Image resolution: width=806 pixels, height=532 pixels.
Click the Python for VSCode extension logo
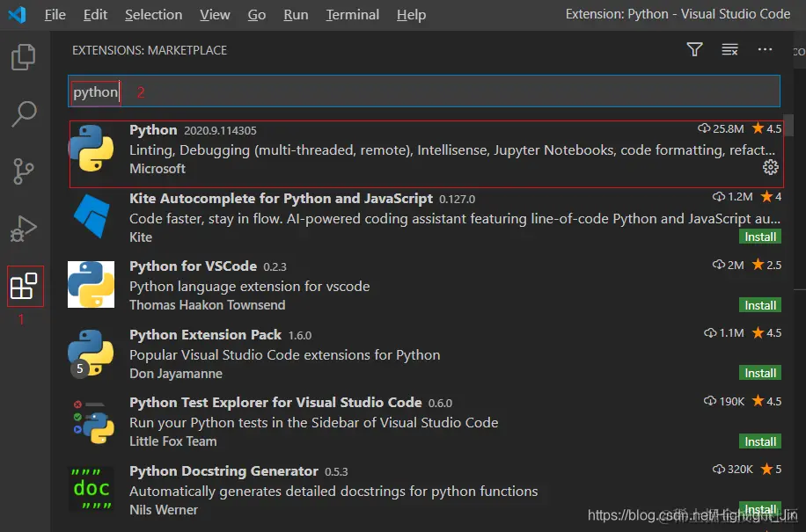point(91,284)
